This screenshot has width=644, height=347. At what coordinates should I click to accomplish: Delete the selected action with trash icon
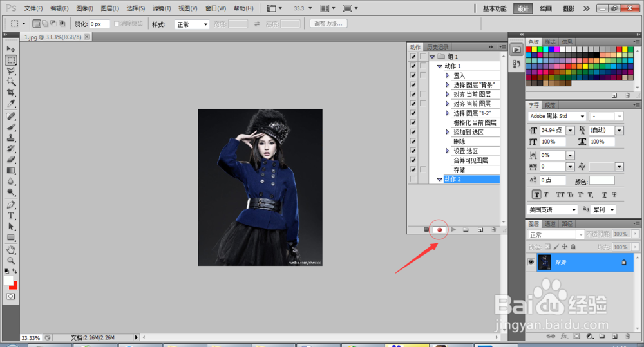click(x=494, y=230)
